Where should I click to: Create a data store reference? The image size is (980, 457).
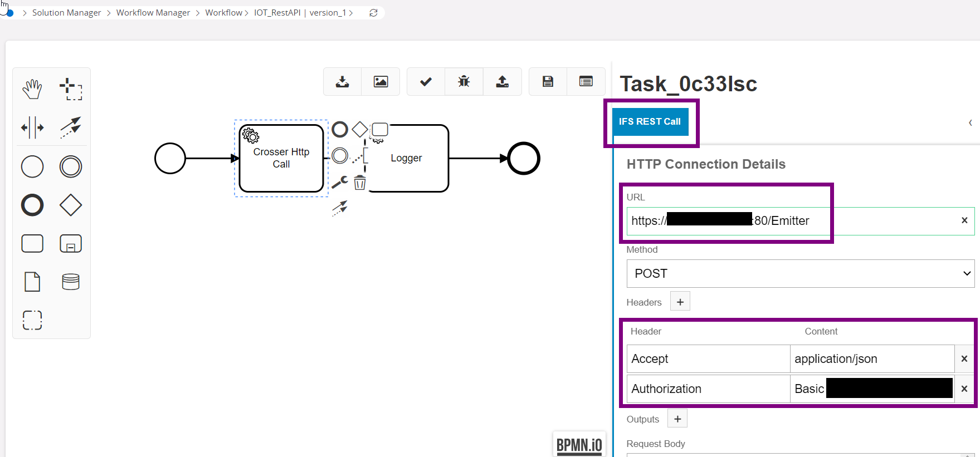[x=71, y=282]
